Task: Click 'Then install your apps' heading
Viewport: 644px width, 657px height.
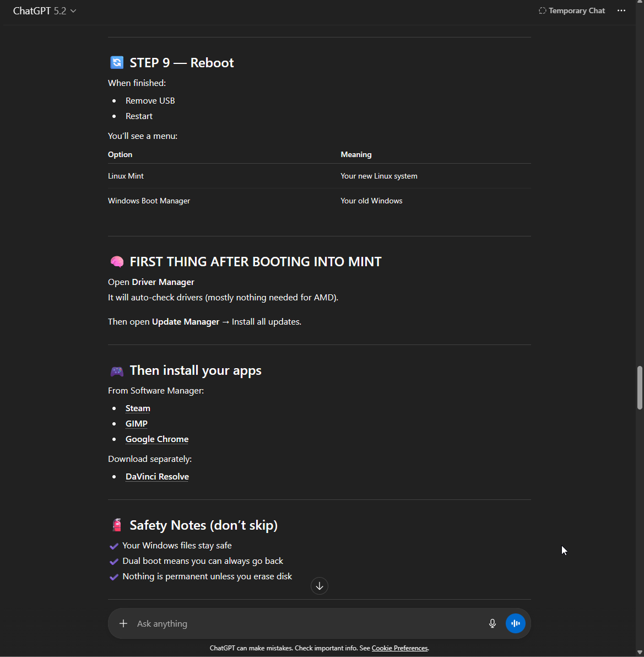Action: pyautogui.click(x=196, y=370)
